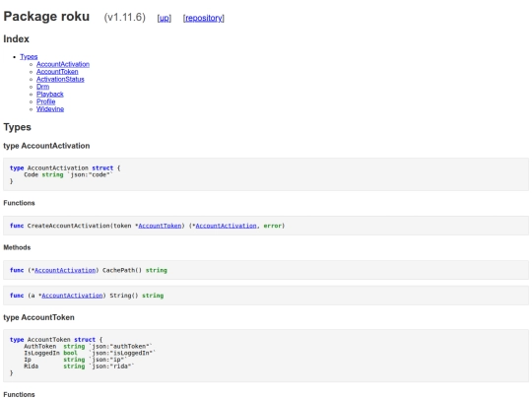The height and width of the screenshot is (399, 532).
Task: Go to the Profile index link
Action: coord(45,101)
